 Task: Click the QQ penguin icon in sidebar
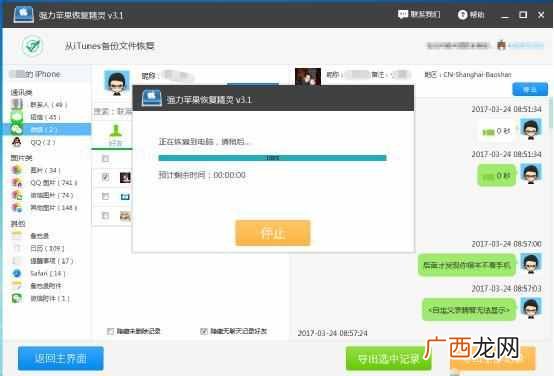(x=17, y=142)
